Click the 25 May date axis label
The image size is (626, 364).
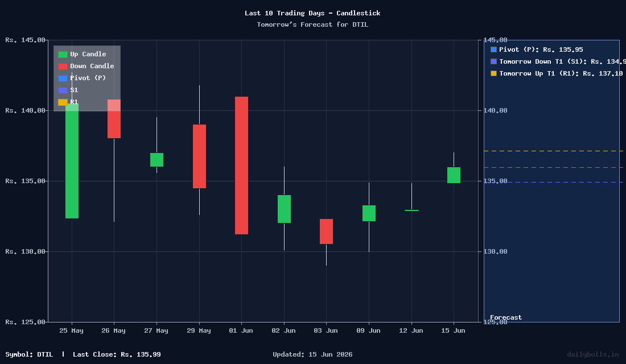coord(72,331)
